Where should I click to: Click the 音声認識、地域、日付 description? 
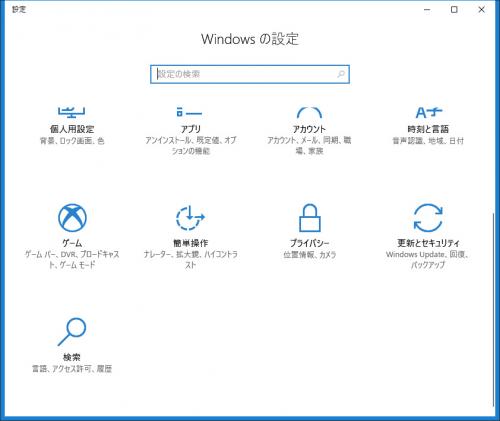(x=428, y=141)
